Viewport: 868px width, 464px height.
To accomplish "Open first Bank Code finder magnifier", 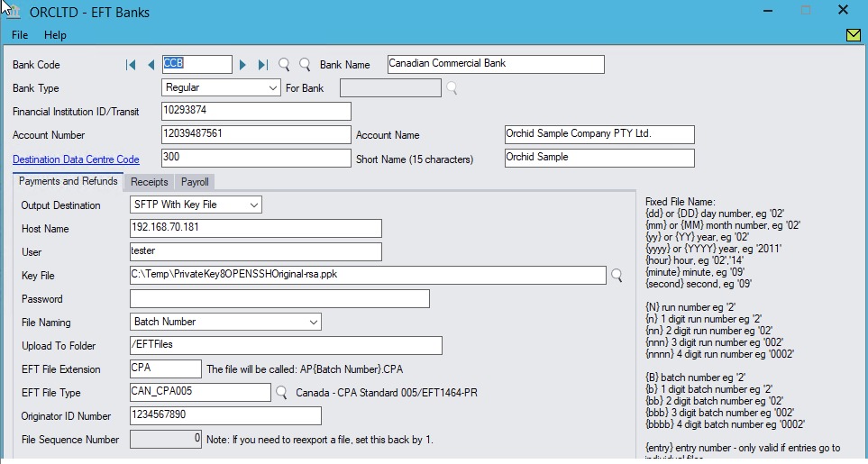I will [x=284, y=65].
